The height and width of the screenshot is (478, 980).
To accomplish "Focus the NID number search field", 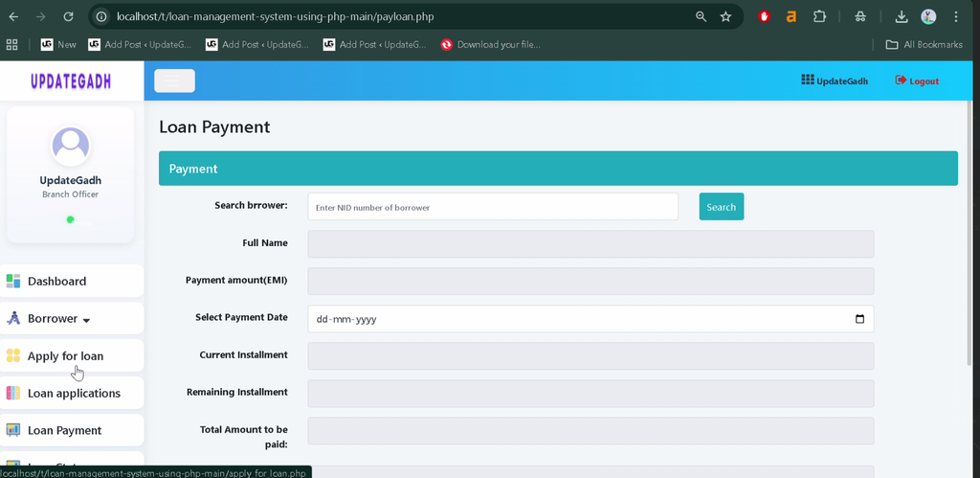I will coord(493,207).
